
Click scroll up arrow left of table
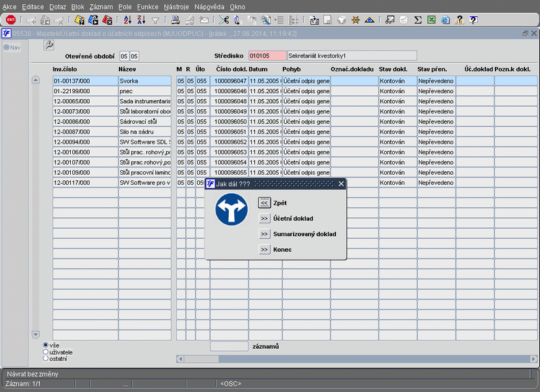[36, 80]
